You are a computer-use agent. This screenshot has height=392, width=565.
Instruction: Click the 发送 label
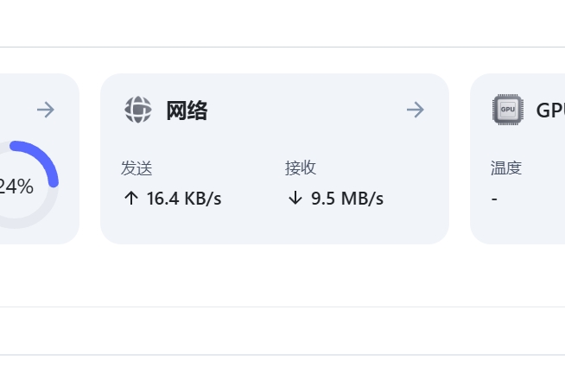136,168
